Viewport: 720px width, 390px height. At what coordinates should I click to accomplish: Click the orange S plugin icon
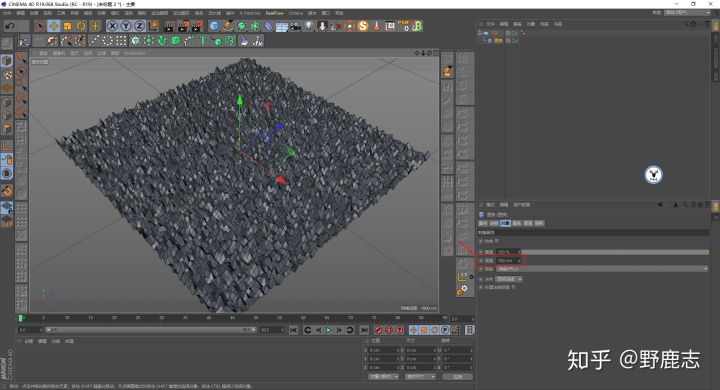[x=363, y=26]
